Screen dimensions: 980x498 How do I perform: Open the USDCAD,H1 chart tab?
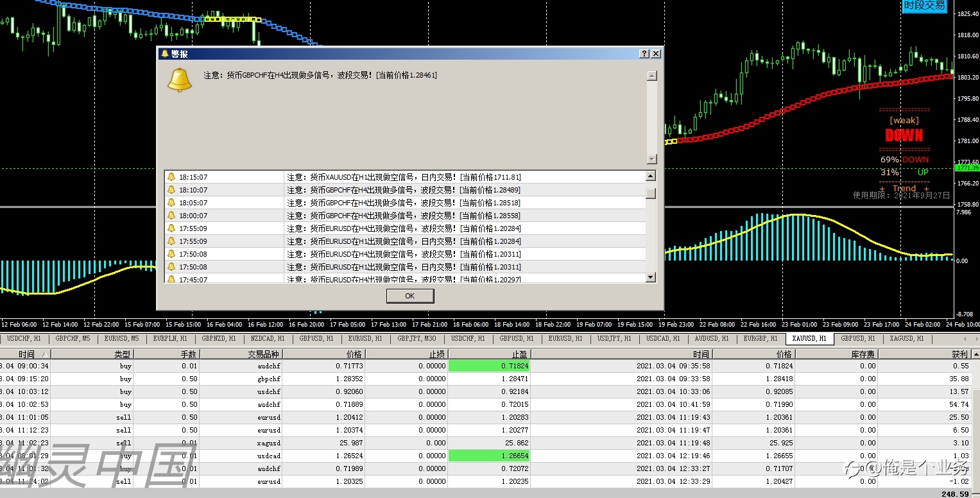[663, 338]
